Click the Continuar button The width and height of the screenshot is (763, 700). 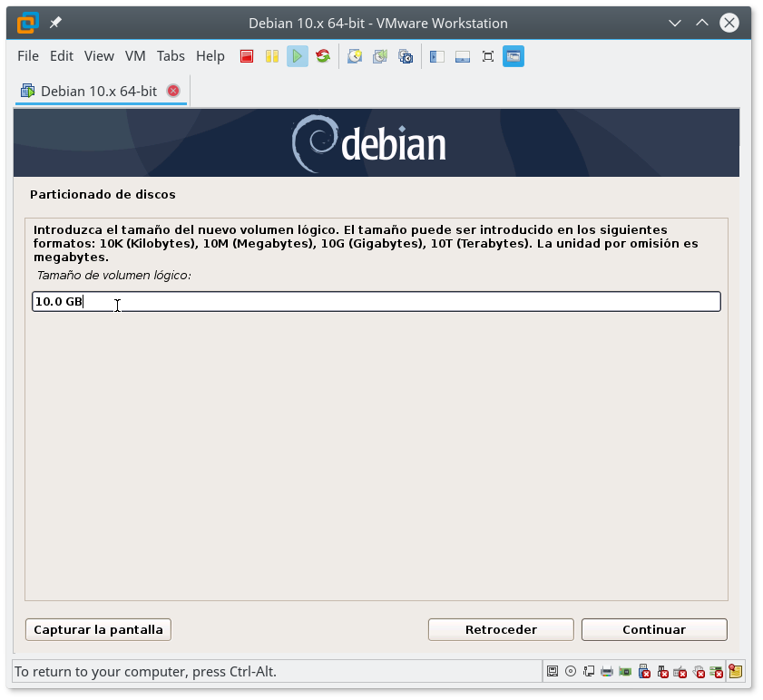coord(654,630)
